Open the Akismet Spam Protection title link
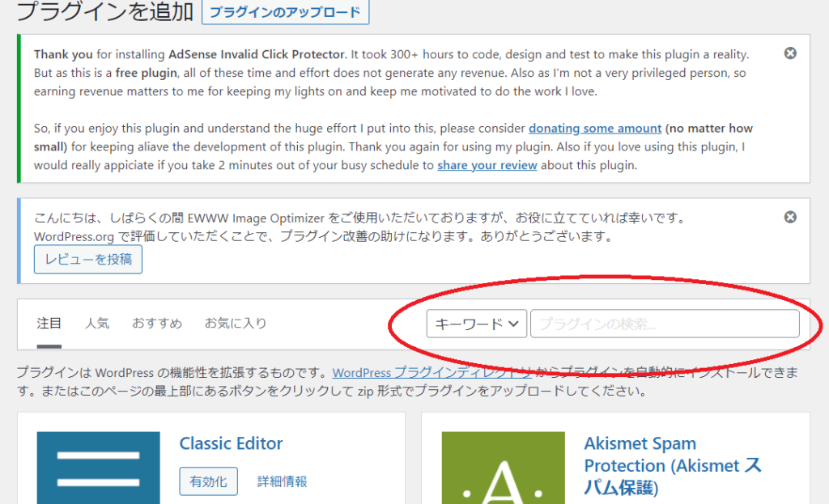829x504 pixels. click(x=673, y=465)
